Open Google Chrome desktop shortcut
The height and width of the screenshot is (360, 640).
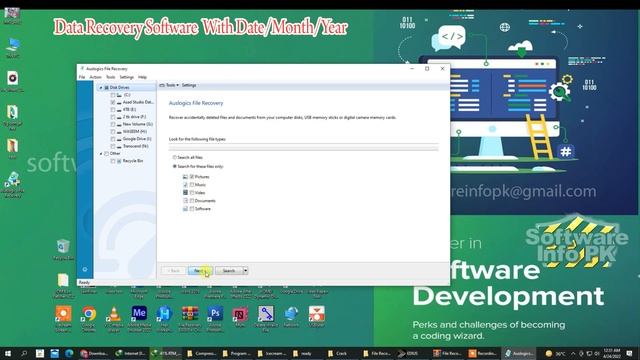[x=89, y=318]
